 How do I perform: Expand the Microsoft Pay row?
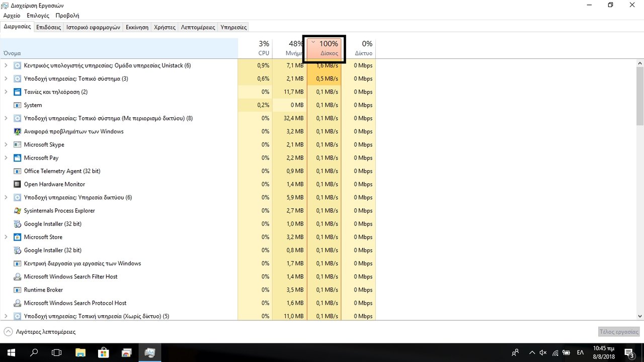(6, 158)
